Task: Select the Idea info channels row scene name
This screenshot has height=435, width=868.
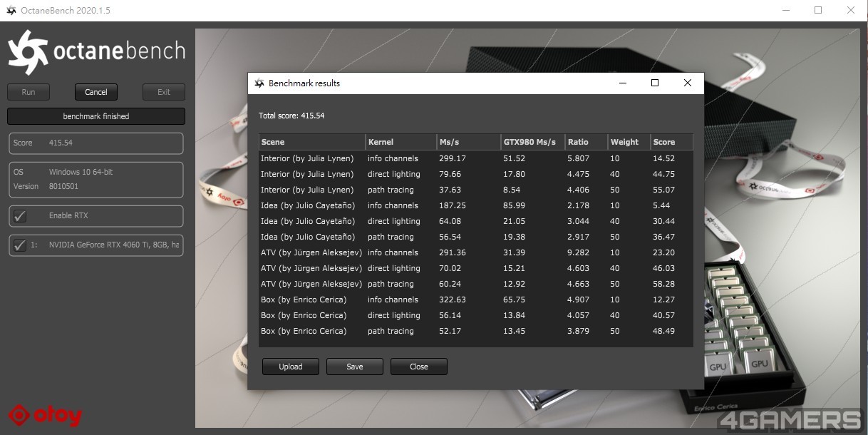Action: [308, 205]
